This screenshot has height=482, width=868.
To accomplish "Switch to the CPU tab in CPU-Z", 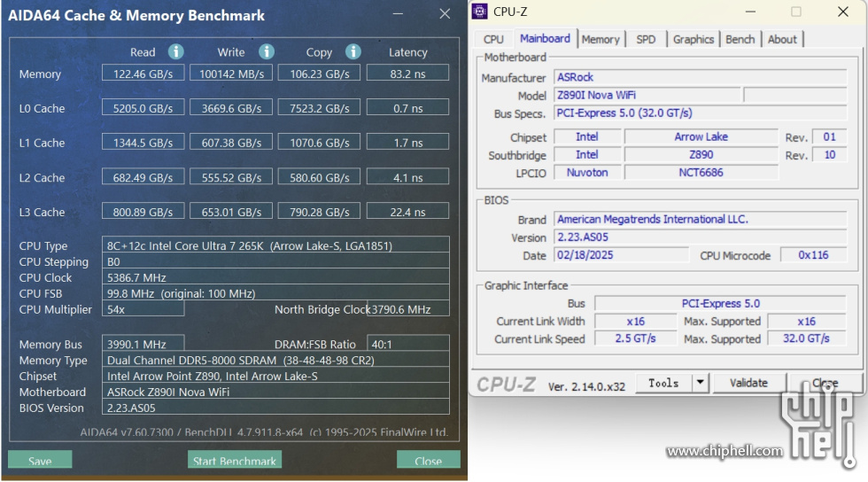I will point(493,39).
